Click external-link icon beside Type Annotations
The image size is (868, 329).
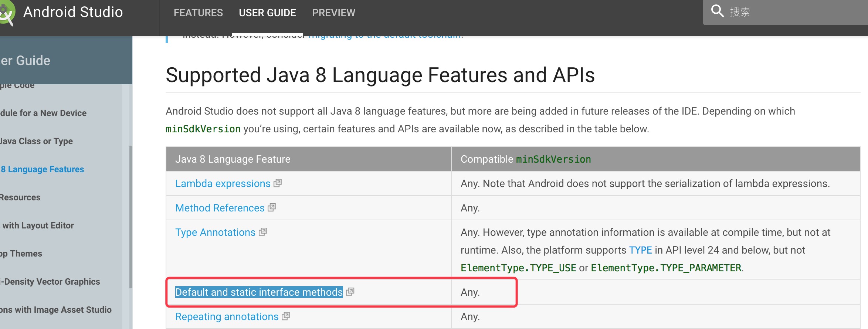coord(263,232)
